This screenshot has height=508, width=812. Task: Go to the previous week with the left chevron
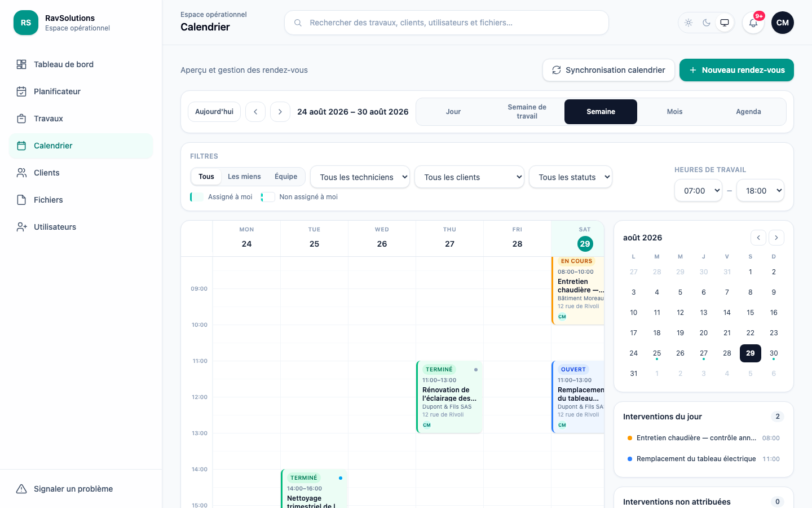[x=255, y=112]
